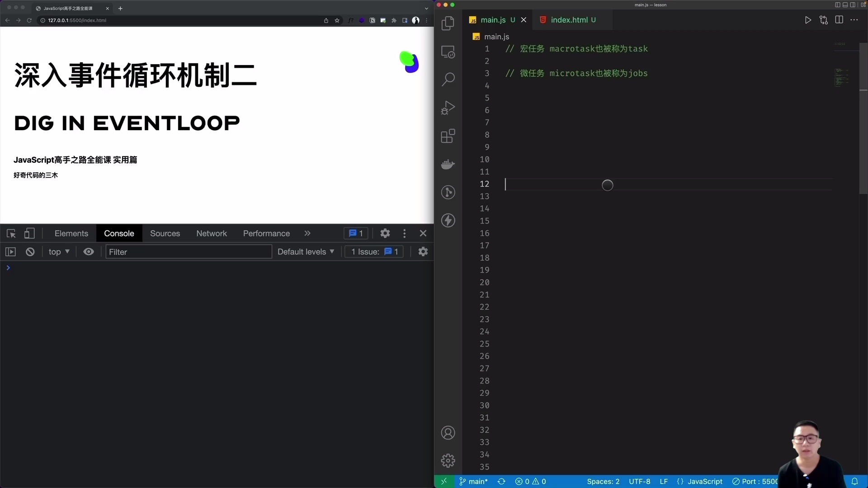Open the top frame context dropdown
The height and width of the screenshot is (488, 868).
pyautogui.click(x=59, y=252)
